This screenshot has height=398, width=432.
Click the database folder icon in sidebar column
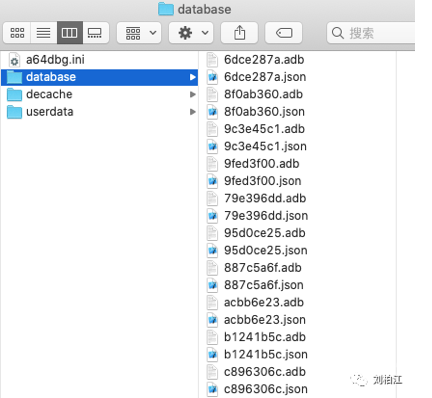14,77
